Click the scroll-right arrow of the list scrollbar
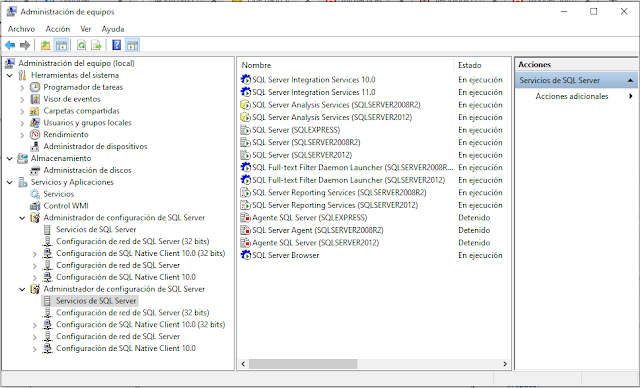 [x=505, y=364]
